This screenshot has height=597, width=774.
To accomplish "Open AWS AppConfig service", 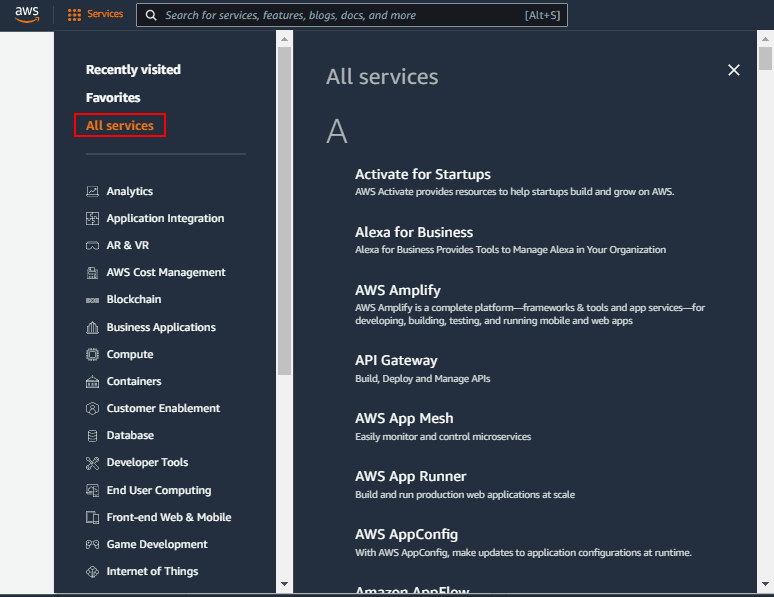I will click(406, 534).
